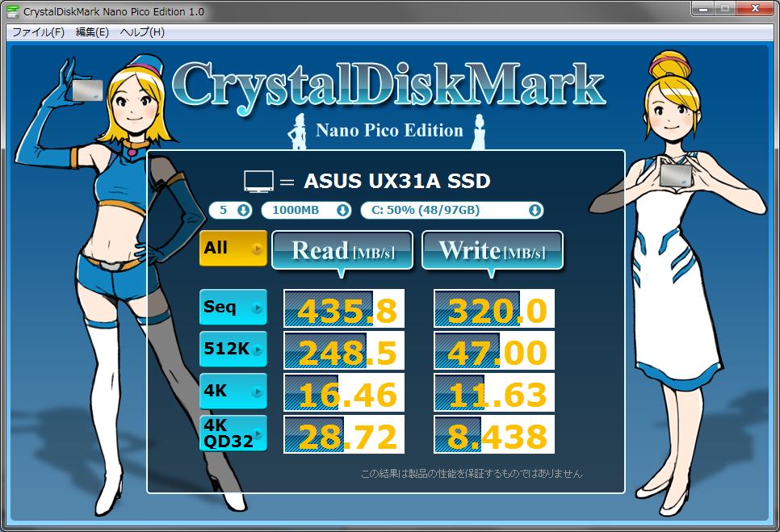
Task: Click the ASUS UX31A SSD label
Action: point(397,182)
